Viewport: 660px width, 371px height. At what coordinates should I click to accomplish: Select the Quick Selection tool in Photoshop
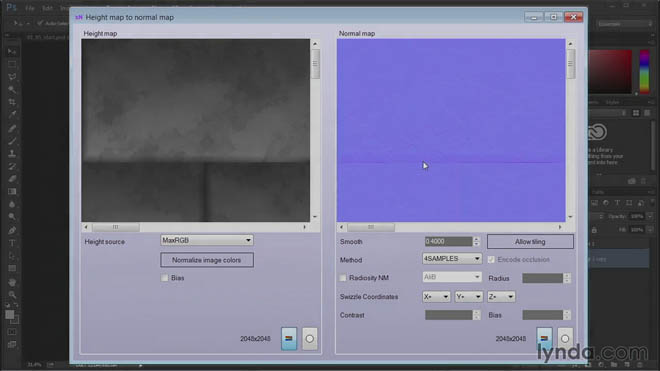click(12, 89)
